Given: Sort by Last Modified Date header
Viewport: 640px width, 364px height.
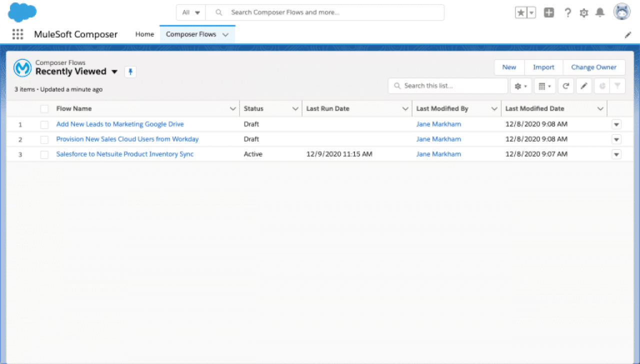Looking at the screenshot, I should [x=534, y=108].
